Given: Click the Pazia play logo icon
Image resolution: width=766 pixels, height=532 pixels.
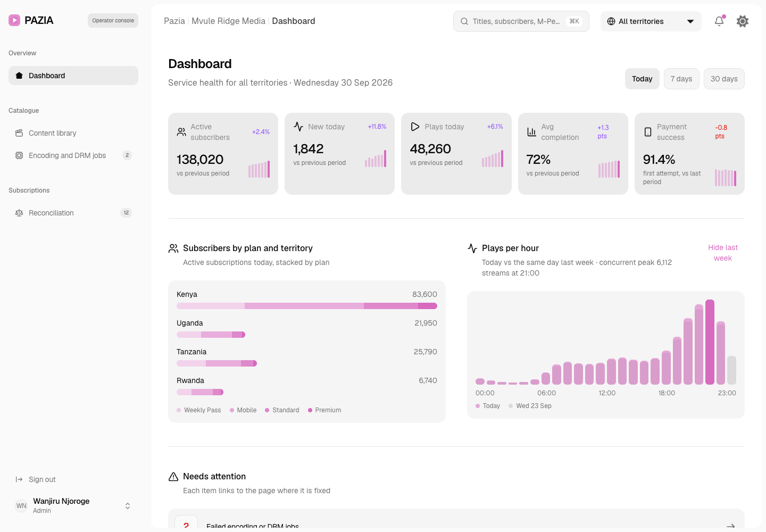Looking at the screenshot, I should (14, 20).
